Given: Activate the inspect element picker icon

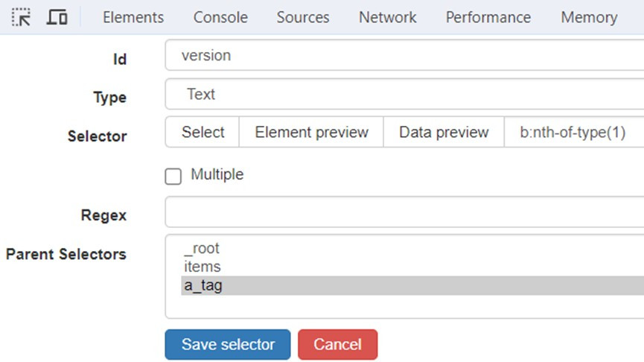Looking at the screenshot, I should pyautogui.click(x=21, y=17).
